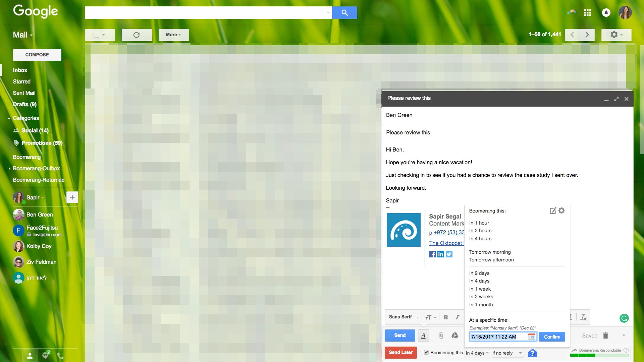The height and width of the screenshot is (362, 644).
Task: Choose 'In 1 week' Boomerang option
Action: (x=480, y=289)
